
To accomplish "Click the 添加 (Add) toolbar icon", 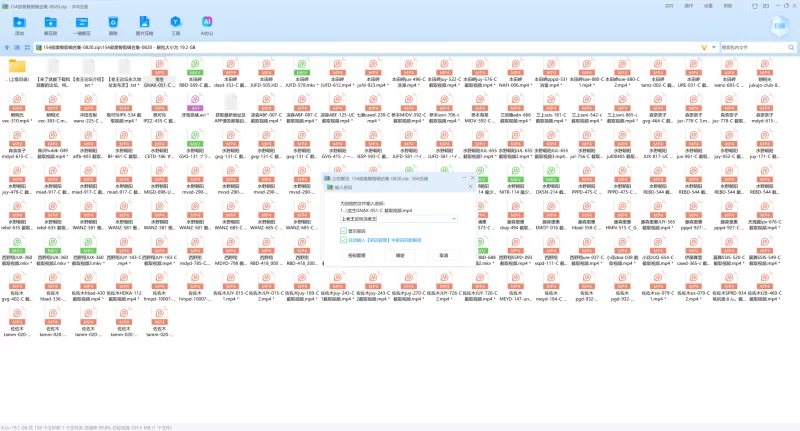I will point(19,22).
